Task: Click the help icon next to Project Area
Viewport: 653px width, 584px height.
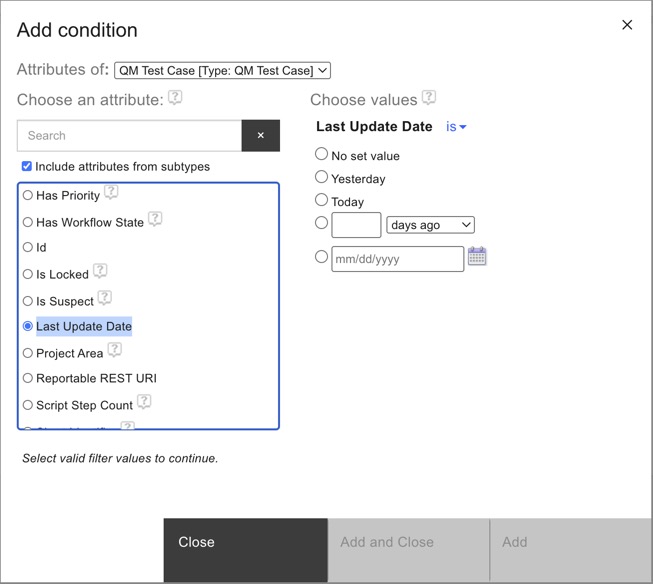Action: [x=114, y=350]
